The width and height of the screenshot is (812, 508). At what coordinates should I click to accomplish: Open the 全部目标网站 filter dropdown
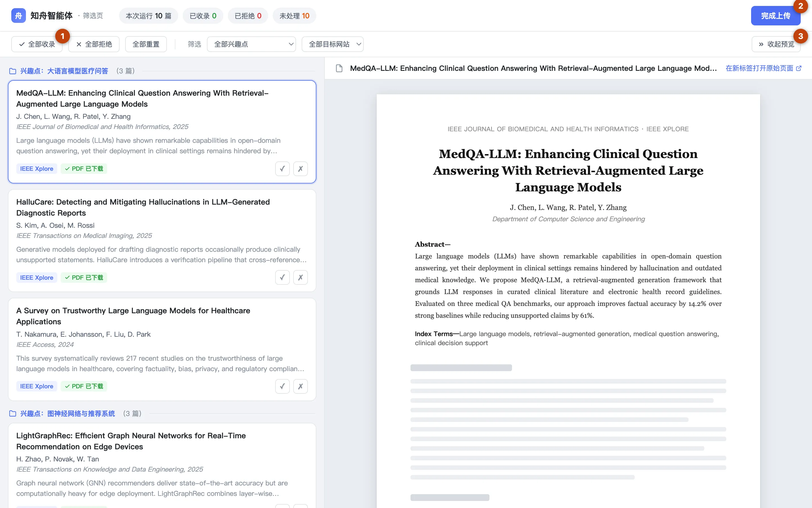pos(332,44)
